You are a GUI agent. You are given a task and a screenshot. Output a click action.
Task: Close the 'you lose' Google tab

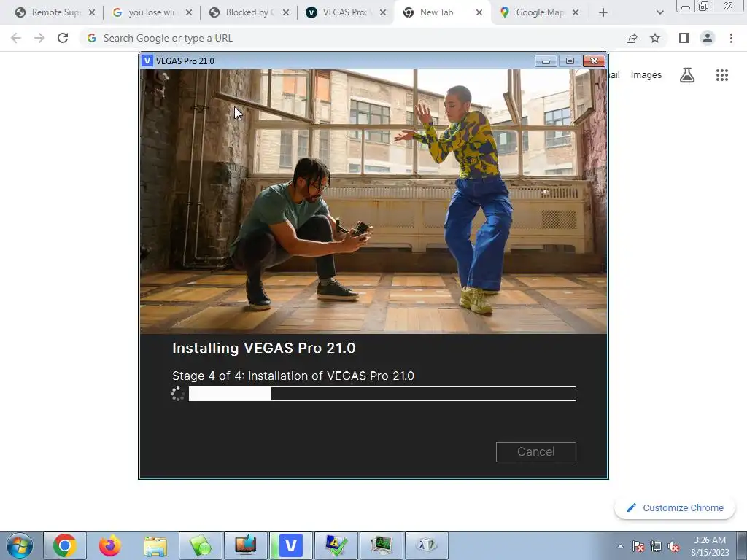point(189,13)
